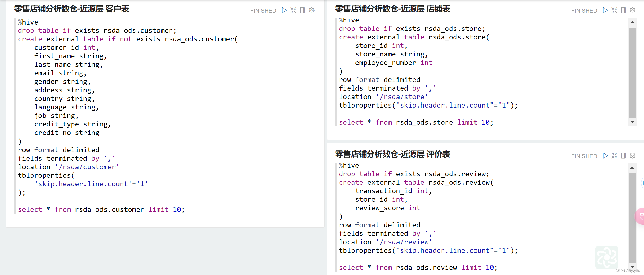Open settings gear for 评价表 paragraph
Screen dimensions: 644x275
633,156
